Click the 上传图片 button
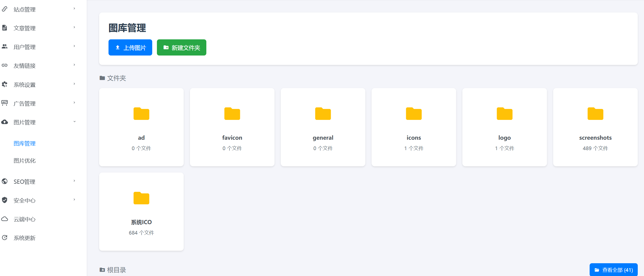The image size is (644, 276). 130,47
